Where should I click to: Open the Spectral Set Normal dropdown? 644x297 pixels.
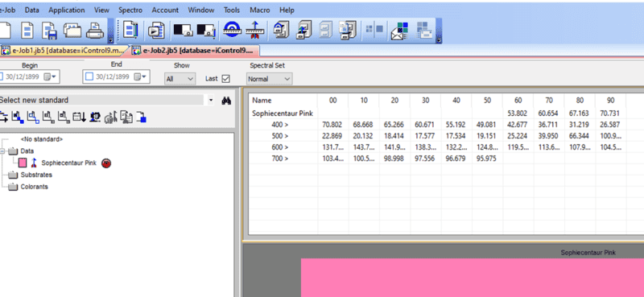(270, 78)
